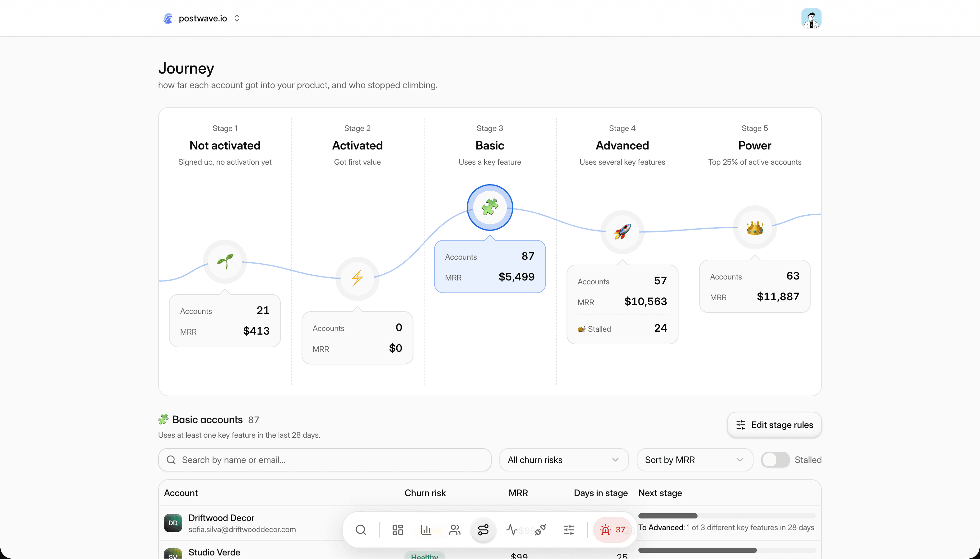Click the Churn risk column header
The width and height of the screenshot is (980, 559).
425,493
